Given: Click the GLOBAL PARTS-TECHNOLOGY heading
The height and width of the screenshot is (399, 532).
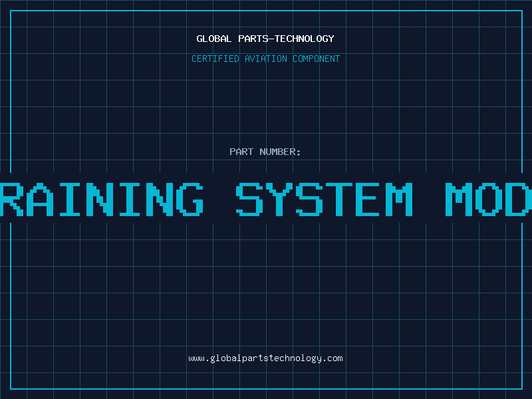Looking at the screenshot, I should (265, 39).
